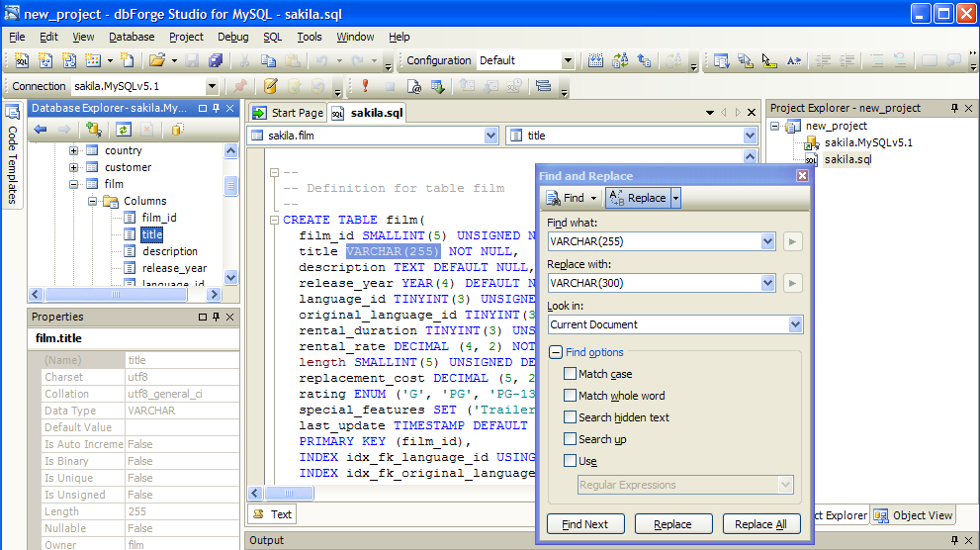Click the Build project icon

[x=596, y=60]
